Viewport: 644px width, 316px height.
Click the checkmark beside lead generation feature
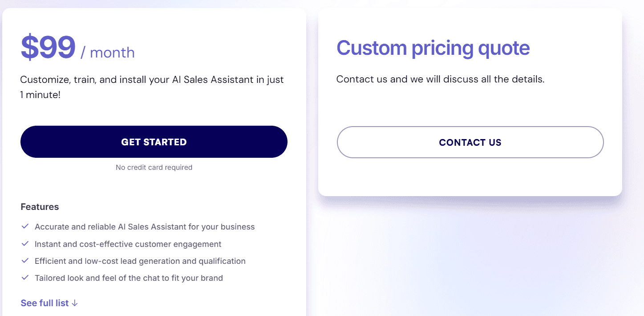(x=25, y=261)
